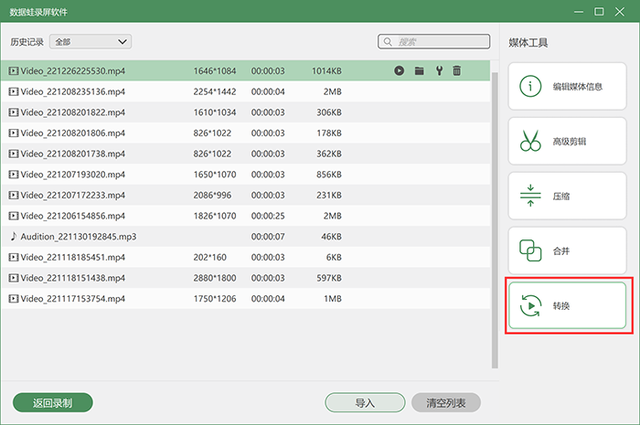This screenshot has width=640, height=425.
Task: Select Video_221207193020.mp4 file name
Action: tap(73, 175)
